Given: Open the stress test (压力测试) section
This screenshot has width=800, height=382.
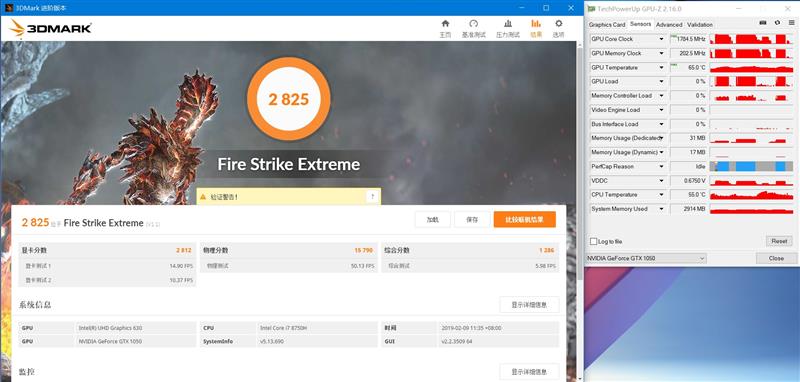Looking at the screenshot, I should pyautogui.click(x=508, y=29).
